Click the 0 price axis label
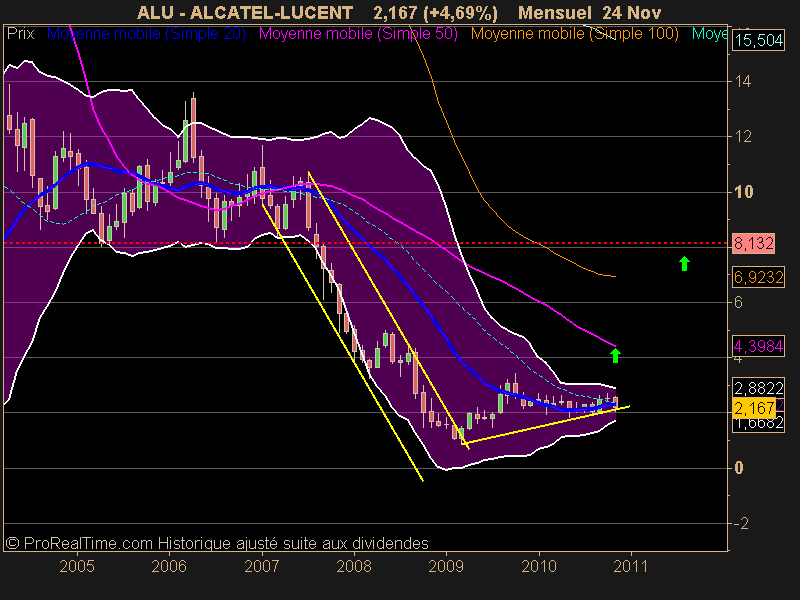Screen dimensions: 800x600 tap(739, 468)
